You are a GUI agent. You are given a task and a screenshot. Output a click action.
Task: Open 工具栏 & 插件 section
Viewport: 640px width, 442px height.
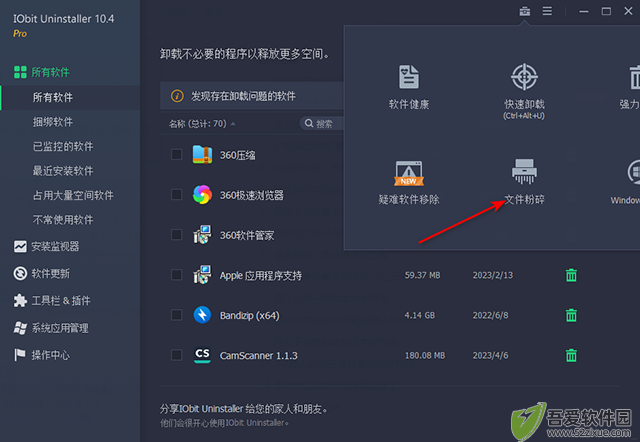(x=52, y=301)
